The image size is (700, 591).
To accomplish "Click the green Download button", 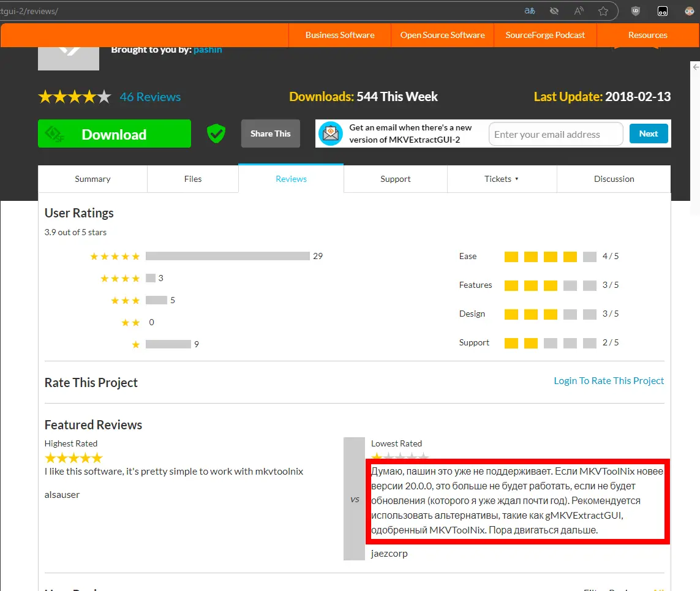I will pyautogui.click(x=115, y=134).
